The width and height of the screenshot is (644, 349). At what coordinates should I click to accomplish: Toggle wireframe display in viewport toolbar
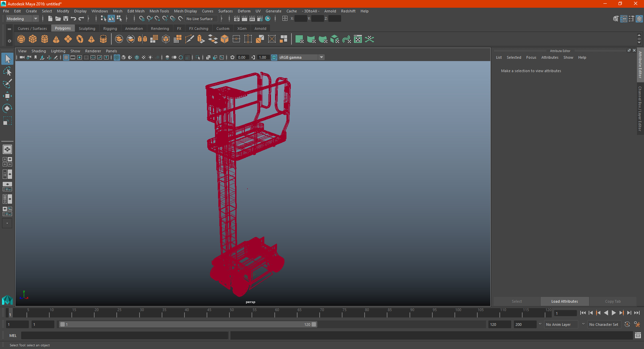117,57
